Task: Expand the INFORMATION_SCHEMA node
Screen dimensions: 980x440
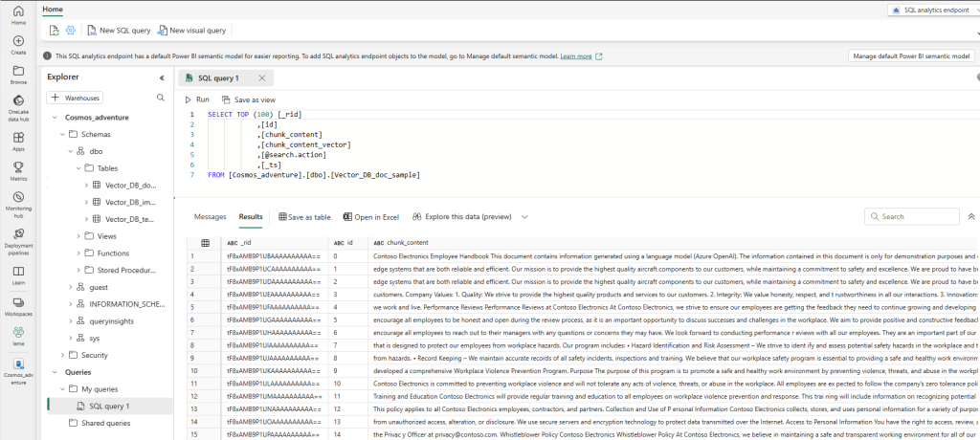Action: pos(70,304)
